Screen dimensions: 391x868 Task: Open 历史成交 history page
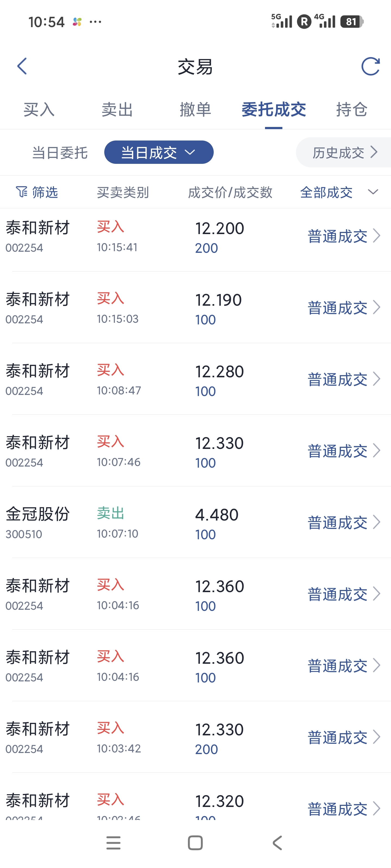(x=344, y=153)
